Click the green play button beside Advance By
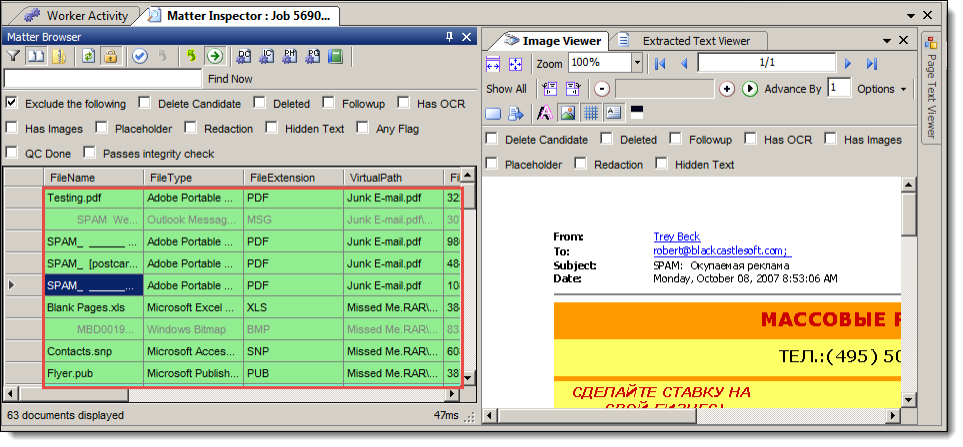 click(x=750, y=89)
